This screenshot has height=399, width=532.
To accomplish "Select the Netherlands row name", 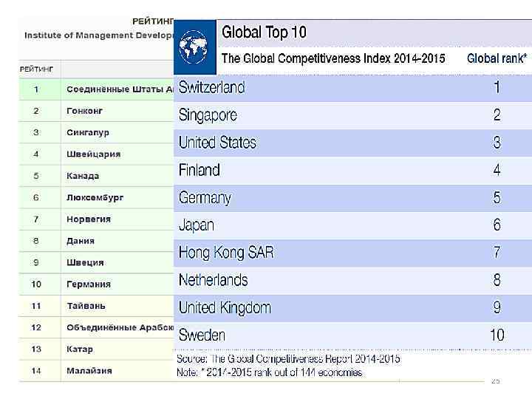I will pyautogui.click(x=213, y=280).
